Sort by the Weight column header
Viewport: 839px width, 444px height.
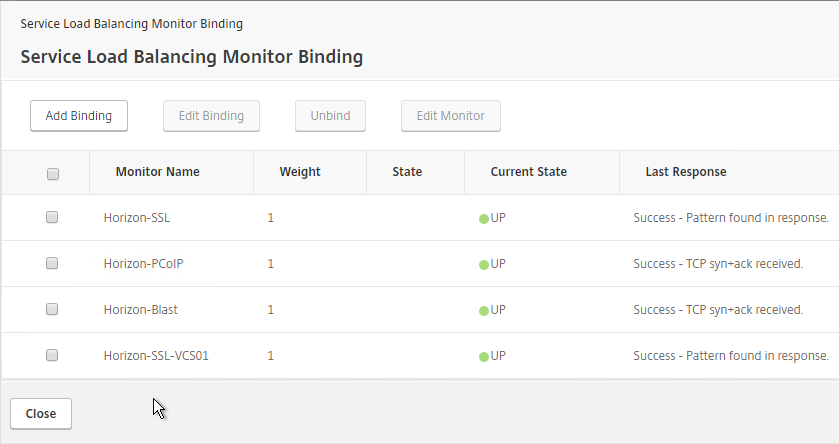(300, 172)
